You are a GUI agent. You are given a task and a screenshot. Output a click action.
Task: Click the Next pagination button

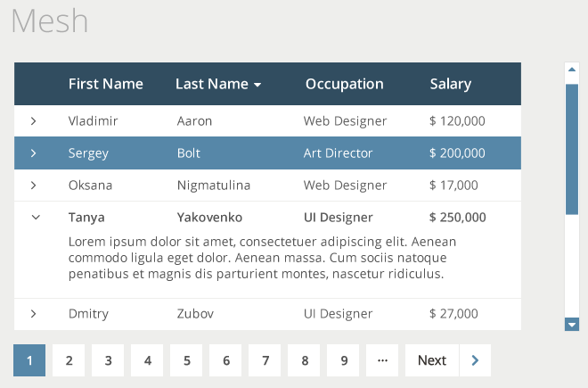click(432, 360)
